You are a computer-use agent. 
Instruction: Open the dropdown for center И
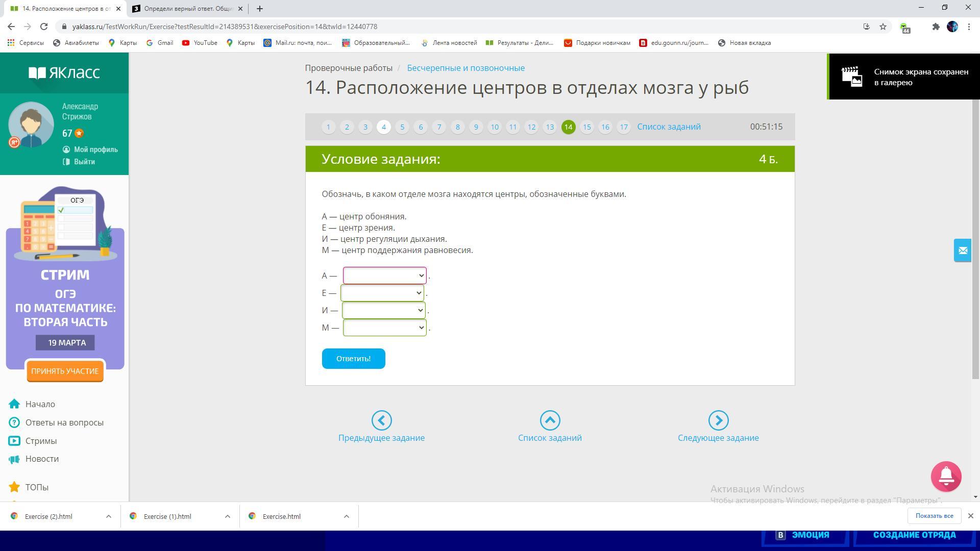(x=383, y=310)
